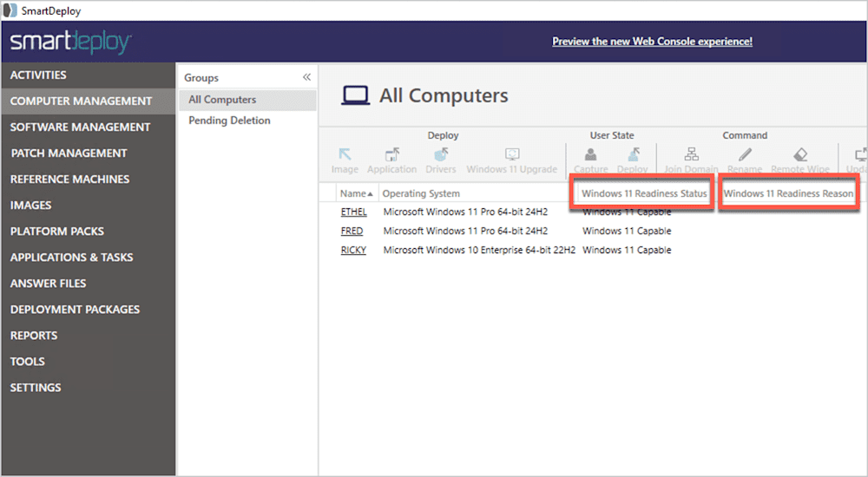Viewport: 868px width, 477px height.
Task: Open Computer Management in the sidebar
Action: click(x=88, y=101)
